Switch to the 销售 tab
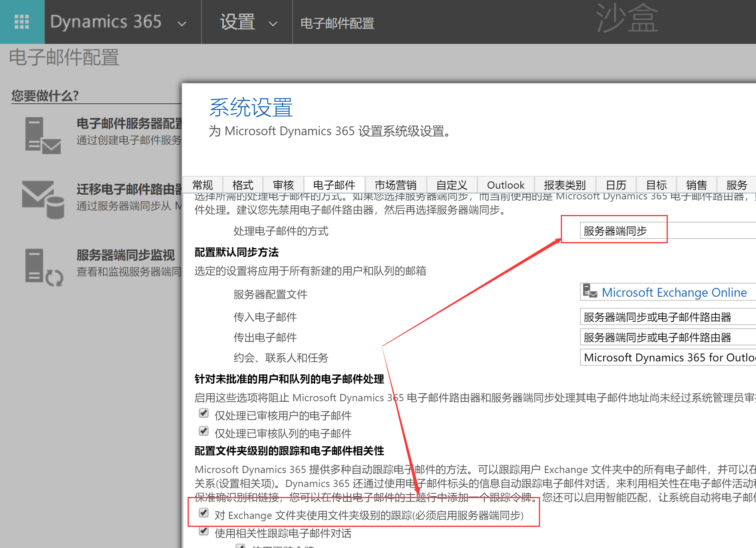 [x=697, y=185]
